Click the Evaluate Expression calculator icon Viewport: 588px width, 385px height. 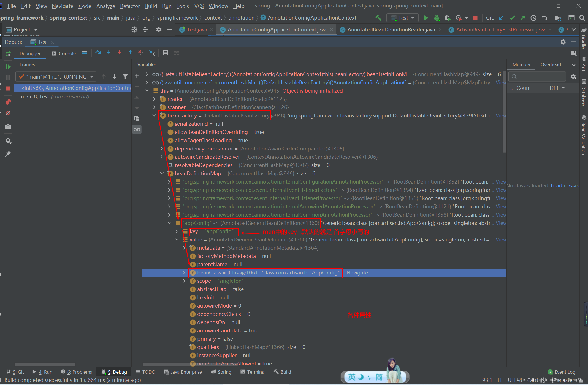tap(165, 53)
